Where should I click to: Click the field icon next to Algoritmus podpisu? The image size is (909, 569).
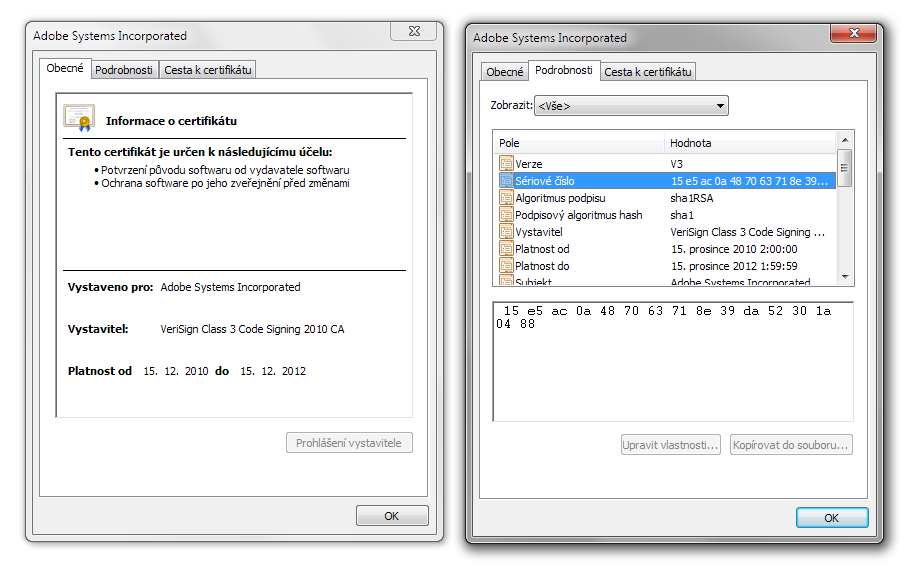(x=506, y=198)
